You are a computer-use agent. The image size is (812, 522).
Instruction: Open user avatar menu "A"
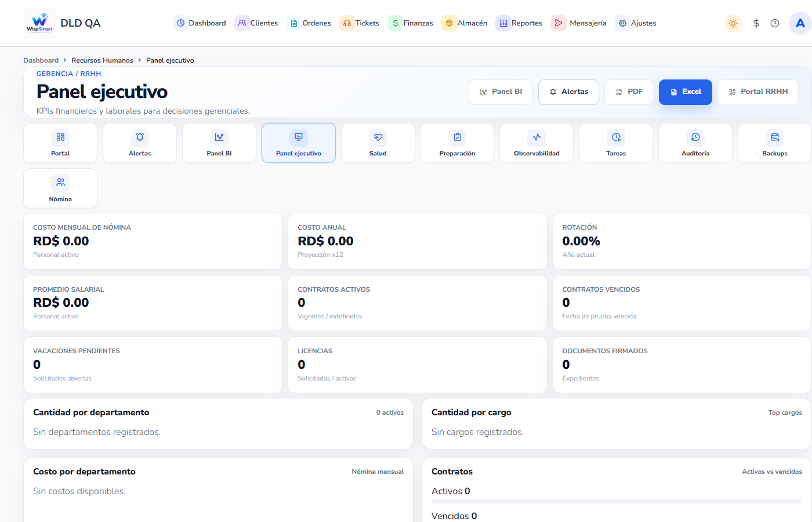tap(800, 23)
